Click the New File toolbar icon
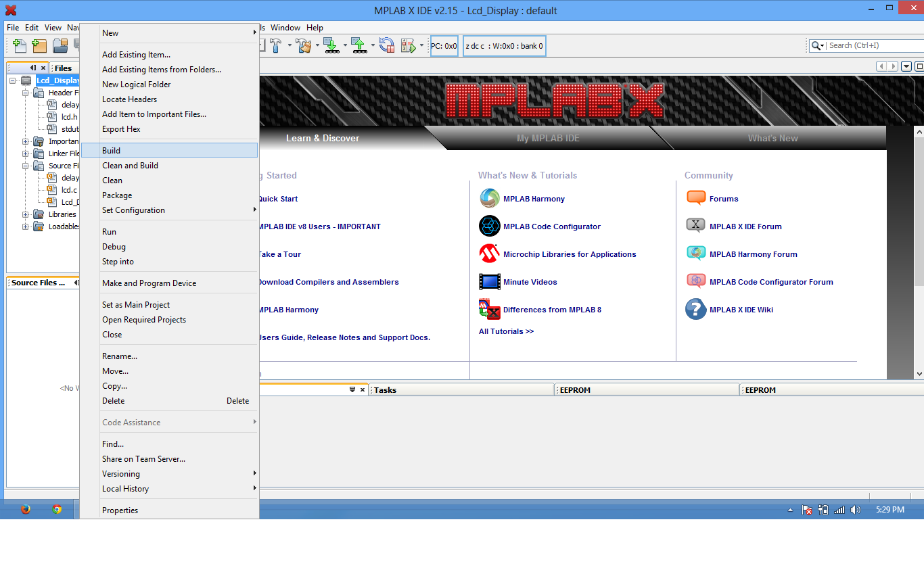The width and height of the screenshot is (924, 572). tap(20, 45)
